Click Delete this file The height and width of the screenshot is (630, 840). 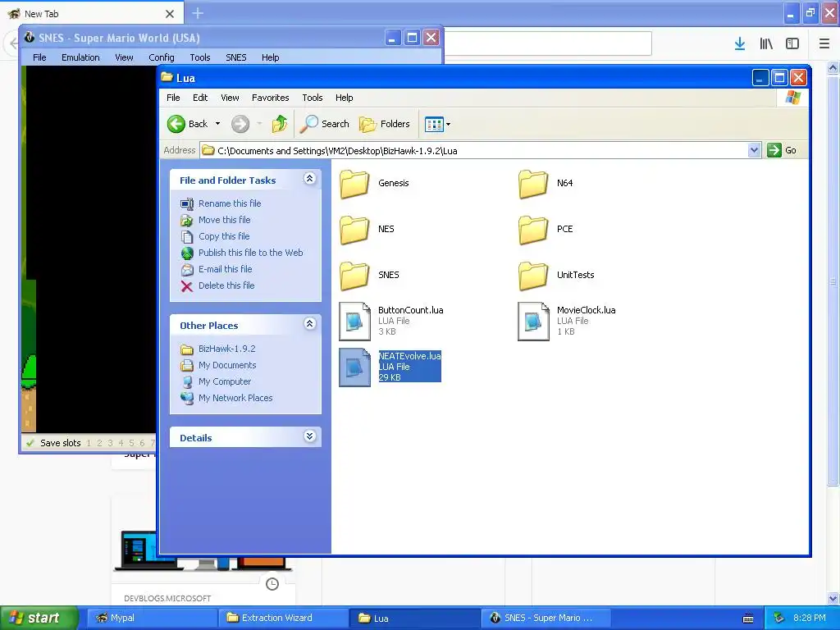coord(226,285)
